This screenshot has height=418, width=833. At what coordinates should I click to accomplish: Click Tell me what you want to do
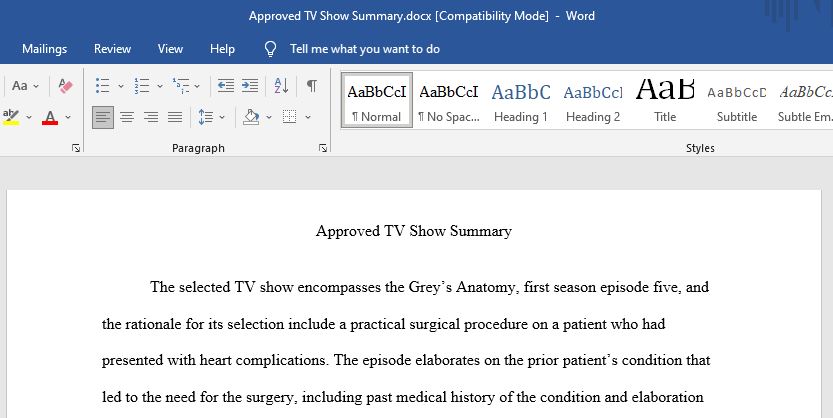(x=364, y=49)
